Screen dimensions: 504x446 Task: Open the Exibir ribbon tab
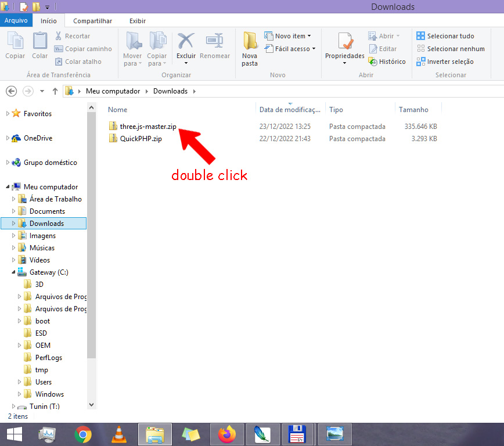[x=138, y=21]
